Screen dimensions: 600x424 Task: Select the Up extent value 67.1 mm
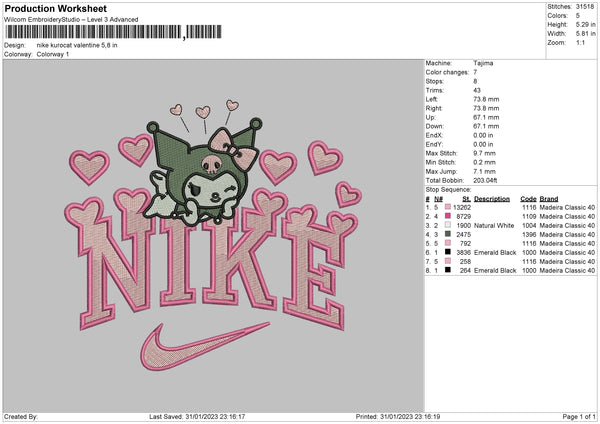[486, 117]
